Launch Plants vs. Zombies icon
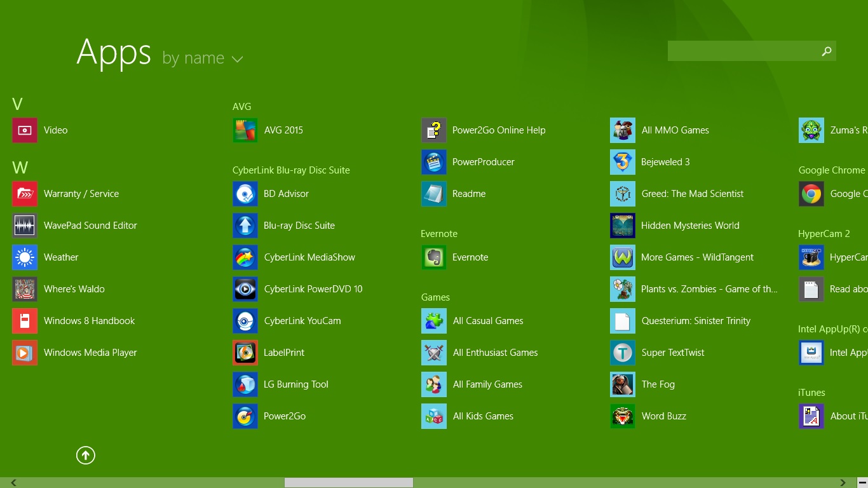 pyautogui.click(x=623, y=289)
